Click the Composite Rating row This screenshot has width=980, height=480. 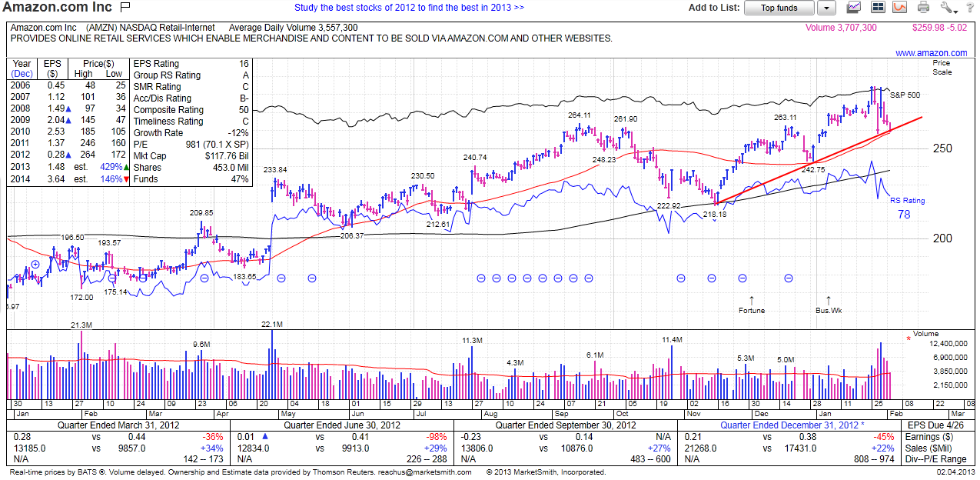click(191, 110)
